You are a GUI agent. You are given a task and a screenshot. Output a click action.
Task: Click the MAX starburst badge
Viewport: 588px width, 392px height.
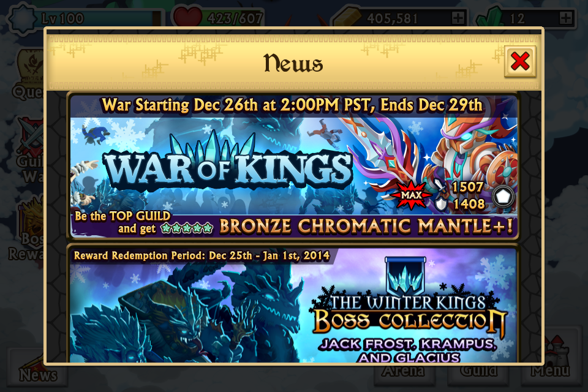412,195
